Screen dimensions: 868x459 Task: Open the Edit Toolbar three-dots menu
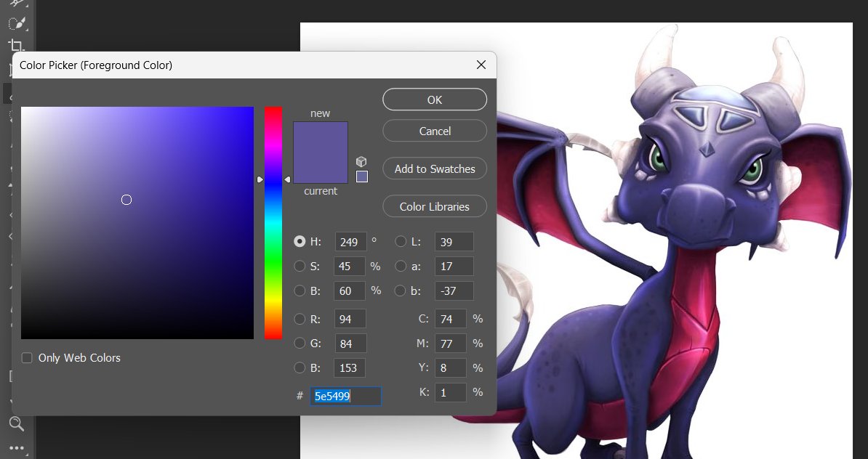click(x=17, y=448)
